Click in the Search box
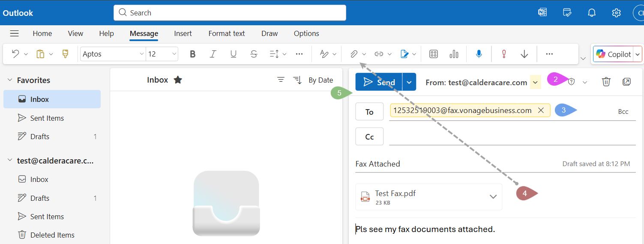Screen dimensions: 644x244 point(230,13)
